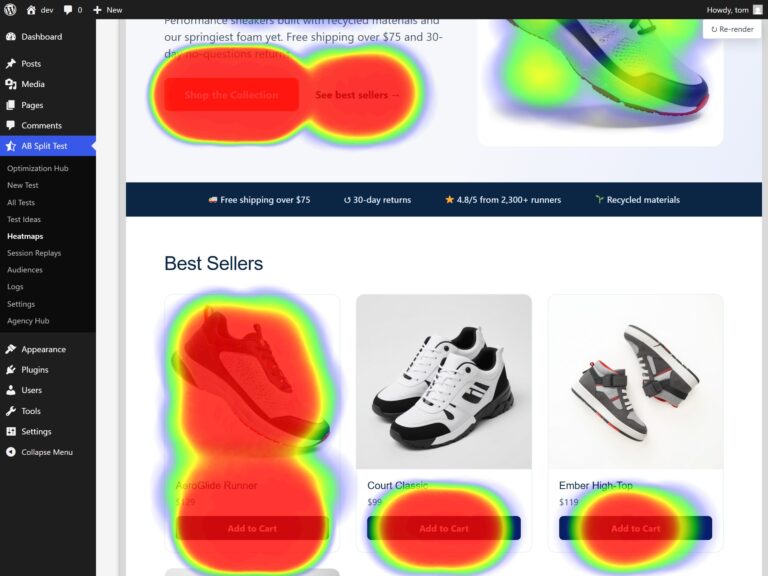Open All Tests submenu item
Image resolution: width=768 pixels, height=576 pixels.
coord(21,202)
